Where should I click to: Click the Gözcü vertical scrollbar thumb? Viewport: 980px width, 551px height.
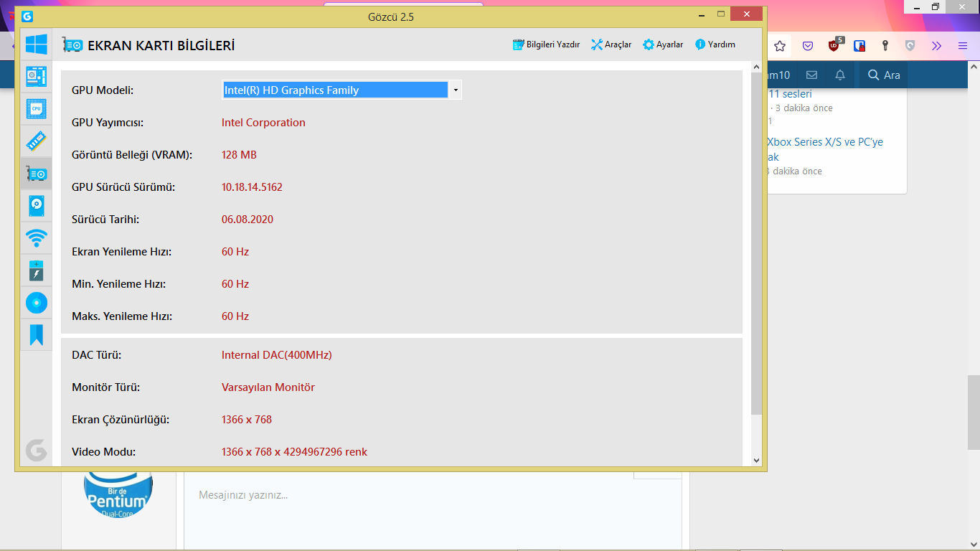point(756,242)
